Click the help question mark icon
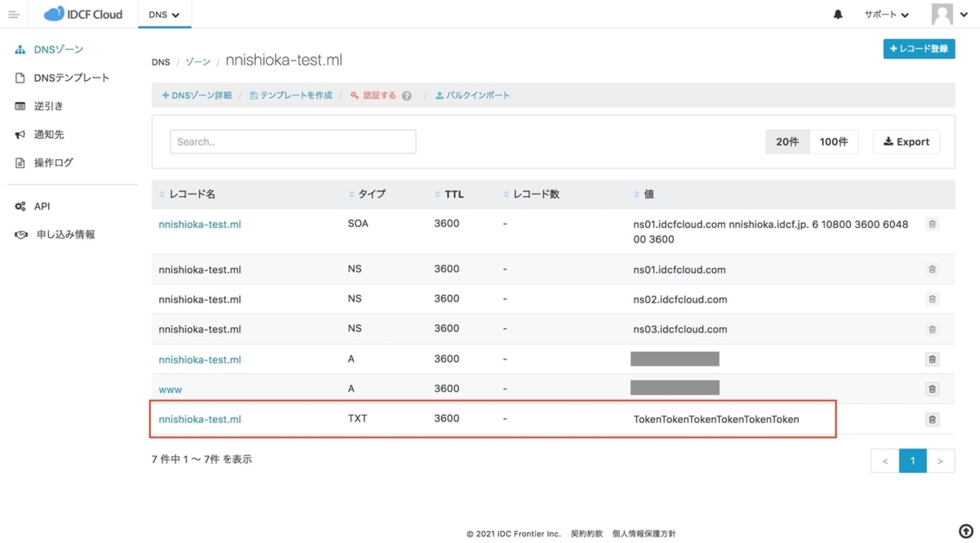Image resolution: width=980 pixels, height=543 pixels. click(x=407, y=96)
